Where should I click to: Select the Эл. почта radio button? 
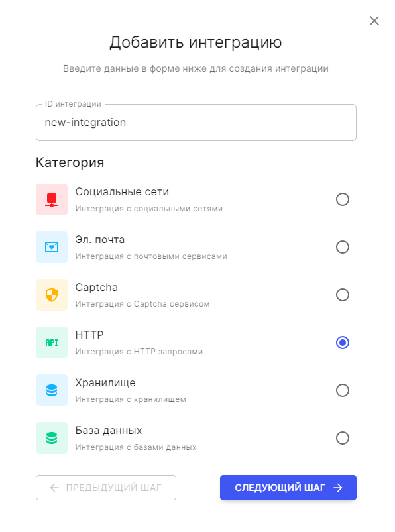[x=343, y=247]
